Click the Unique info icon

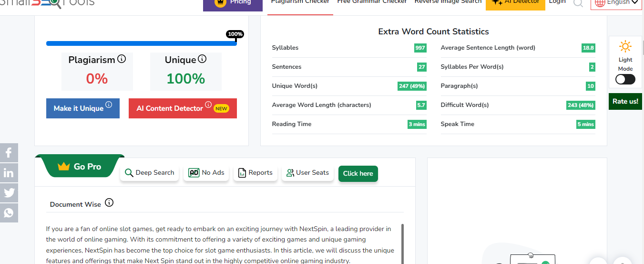(x=202, y=59)
